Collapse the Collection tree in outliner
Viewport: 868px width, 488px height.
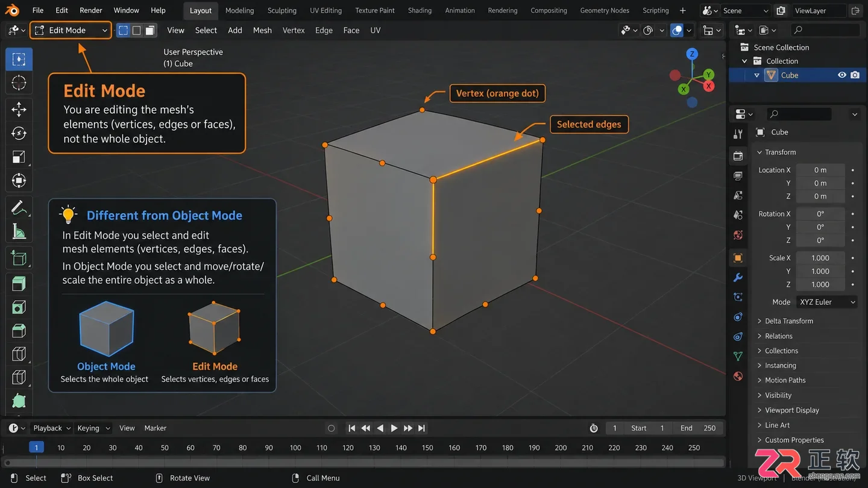(x=744, y=61)
